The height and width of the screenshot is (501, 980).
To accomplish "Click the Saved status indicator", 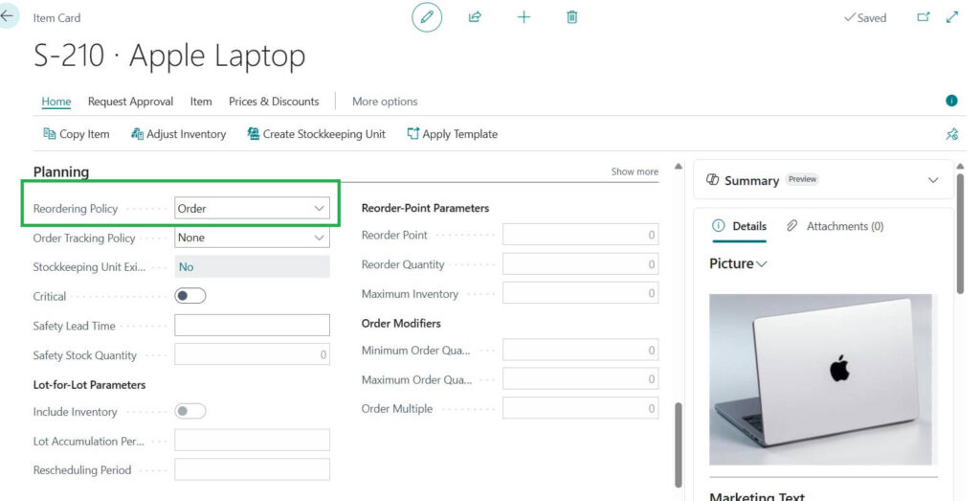I will (x=865, y=17).
